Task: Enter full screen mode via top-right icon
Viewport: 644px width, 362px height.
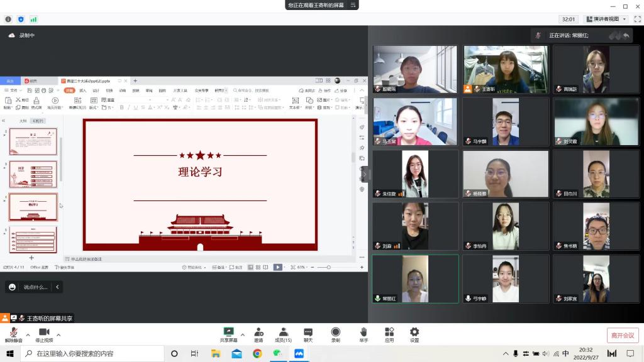Action: 638,19
